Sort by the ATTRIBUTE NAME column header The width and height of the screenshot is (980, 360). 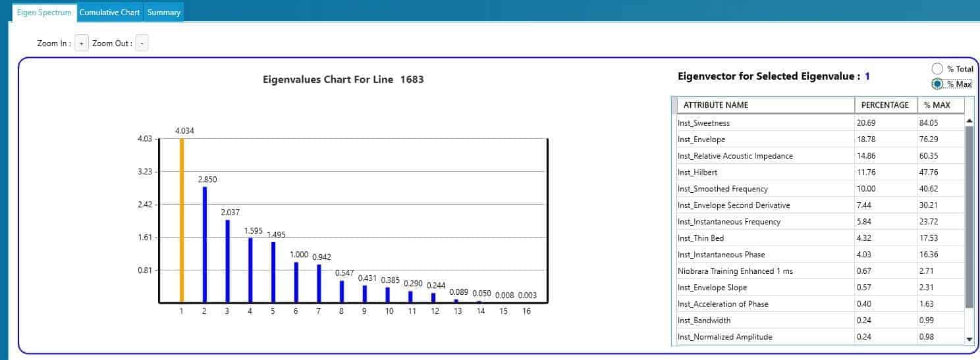[765, 105]
